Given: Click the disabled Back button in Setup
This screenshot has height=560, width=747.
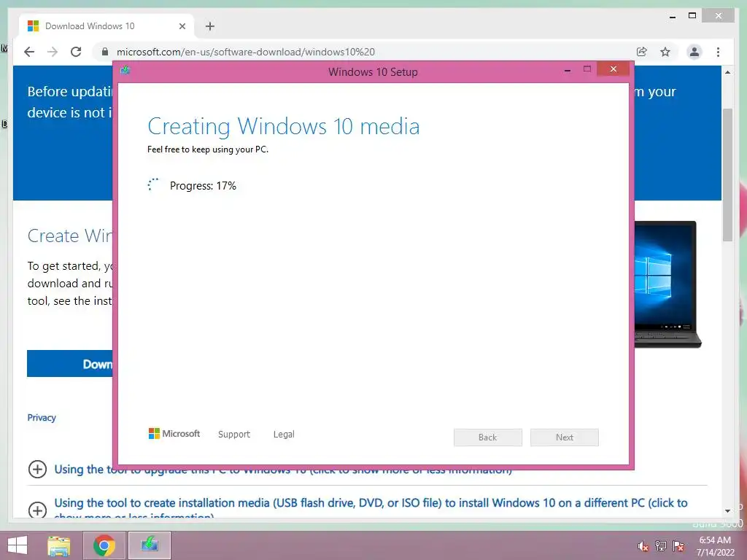Looking at the screenshot, I should click(x=488, y=437).
